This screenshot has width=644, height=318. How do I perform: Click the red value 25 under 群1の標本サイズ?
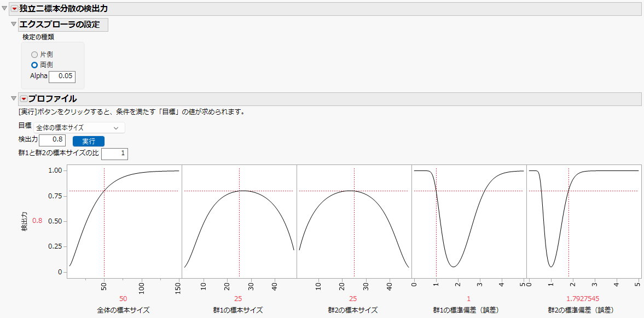point(239,298)
